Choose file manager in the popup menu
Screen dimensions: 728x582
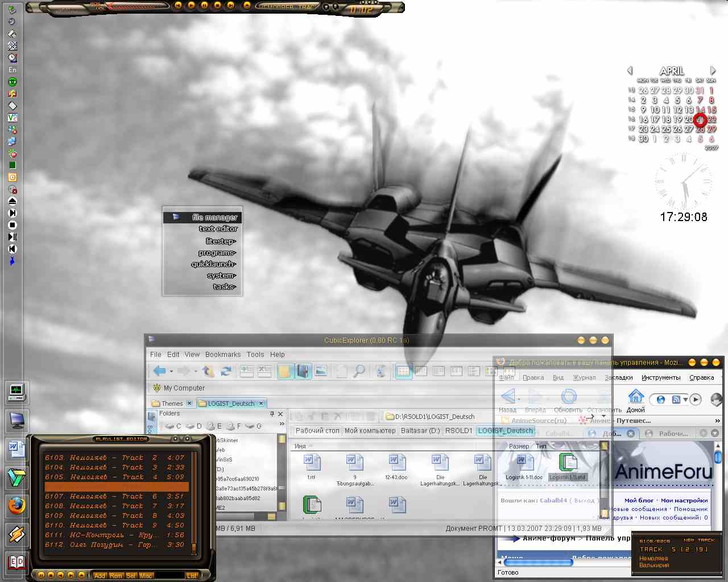point(202,217)
